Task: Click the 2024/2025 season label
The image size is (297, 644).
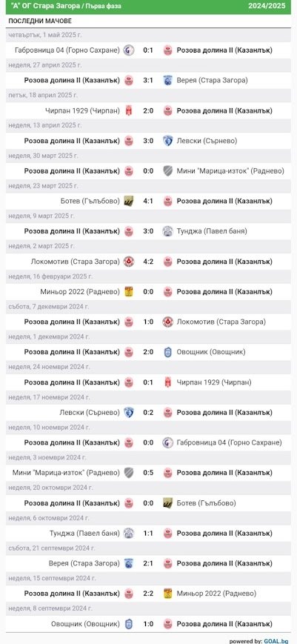Action: [x=267, y=6]
